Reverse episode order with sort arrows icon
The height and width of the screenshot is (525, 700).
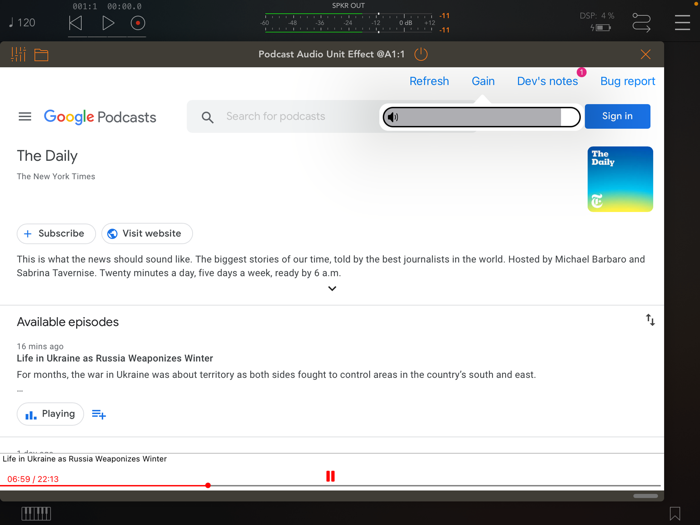pos(650,320)
